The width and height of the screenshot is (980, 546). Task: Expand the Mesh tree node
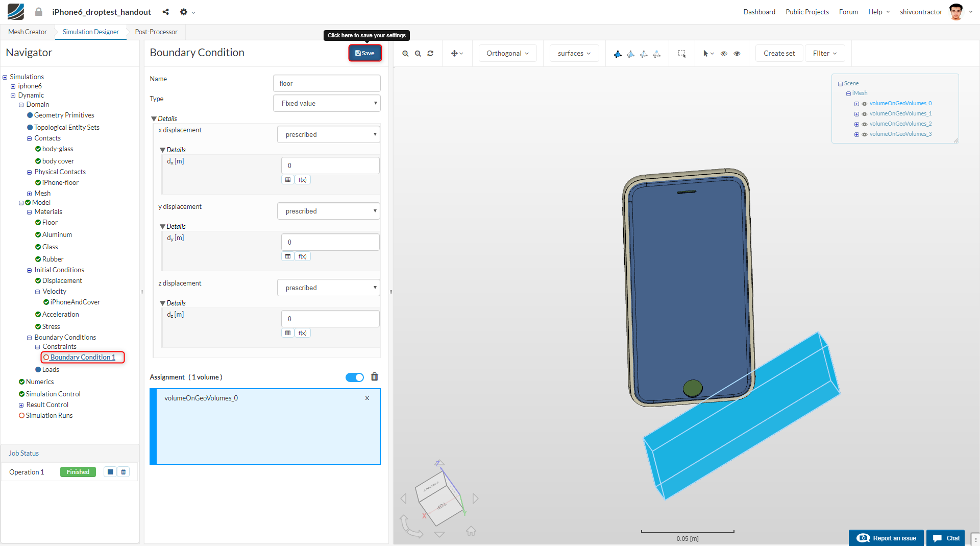coord(30,194)
